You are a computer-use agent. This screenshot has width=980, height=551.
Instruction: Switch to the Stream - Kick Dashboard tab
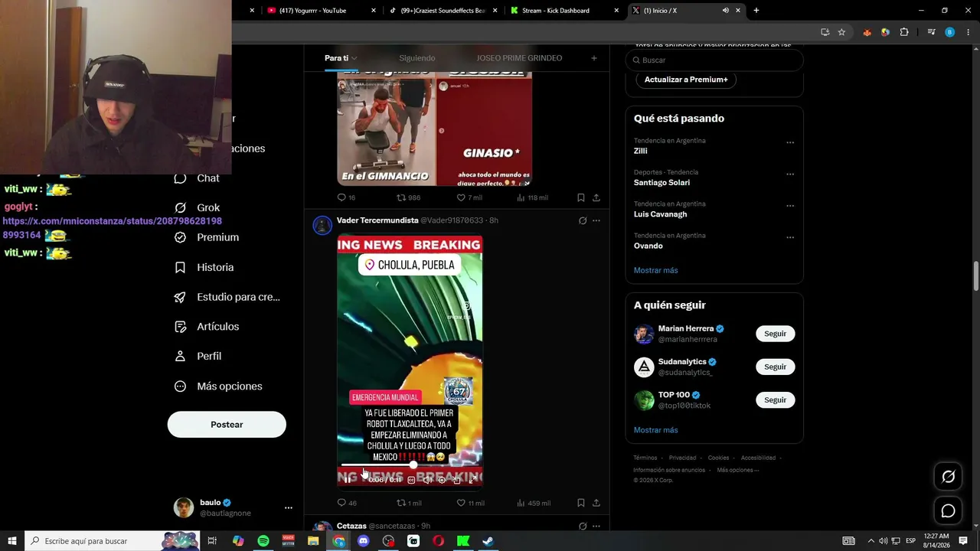565,11
